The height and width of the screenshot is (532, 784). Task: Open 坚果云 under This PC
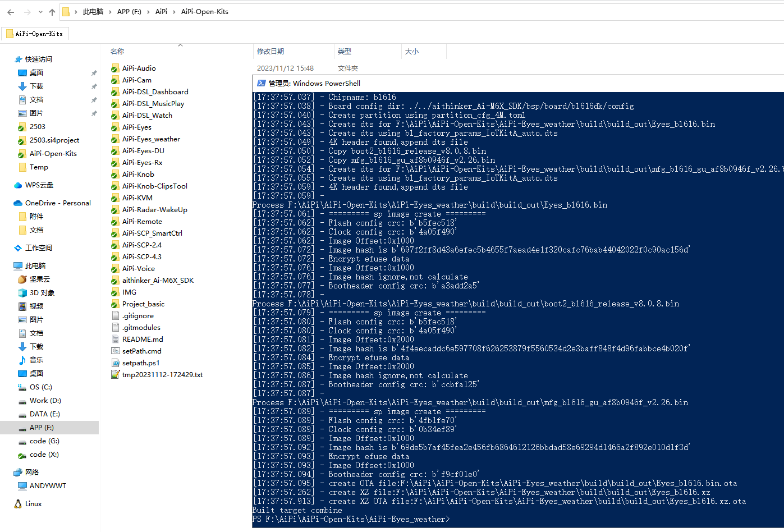[34, 279]
